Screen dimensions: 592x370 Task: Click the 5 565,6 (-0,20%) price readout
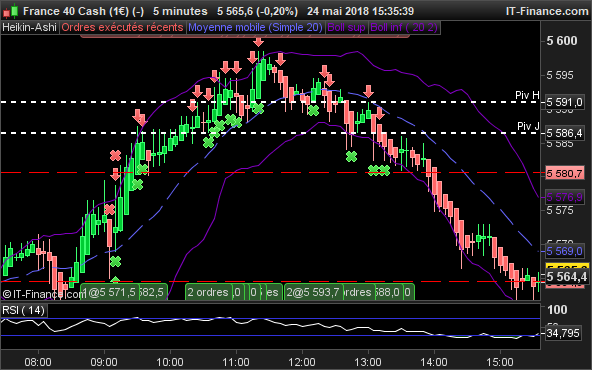click(257, 11)
